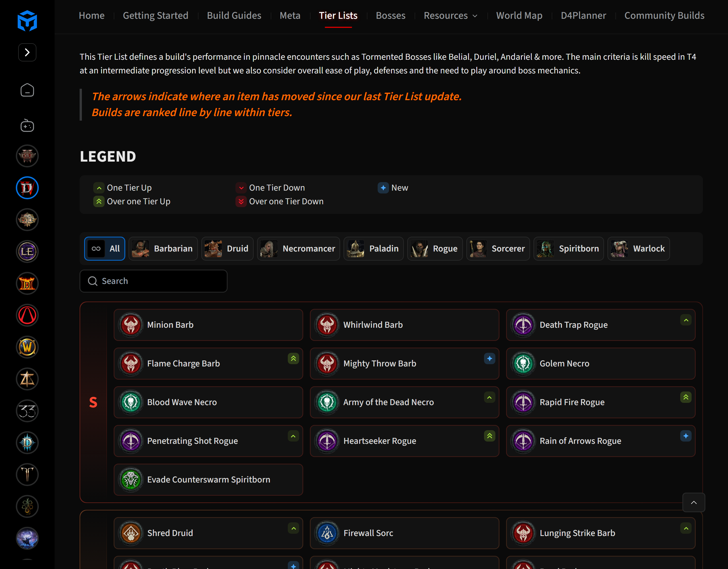Open the Last Epoch LE icon
This screenshot has width=728, height=569.
(x=27, y=251)
